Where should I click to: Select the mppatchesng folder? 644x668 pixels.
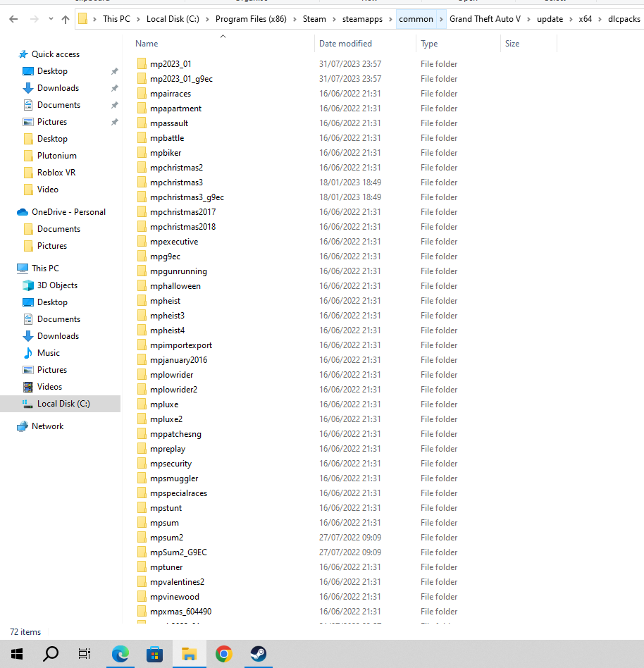coord(175,434)
